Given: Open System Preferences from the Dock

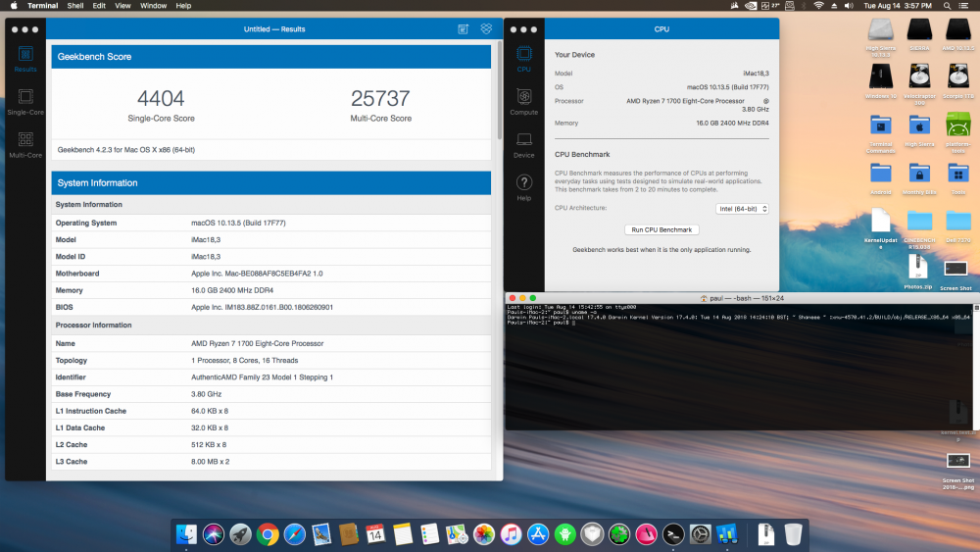Looking at the screenshot, I should coord(700,534).
